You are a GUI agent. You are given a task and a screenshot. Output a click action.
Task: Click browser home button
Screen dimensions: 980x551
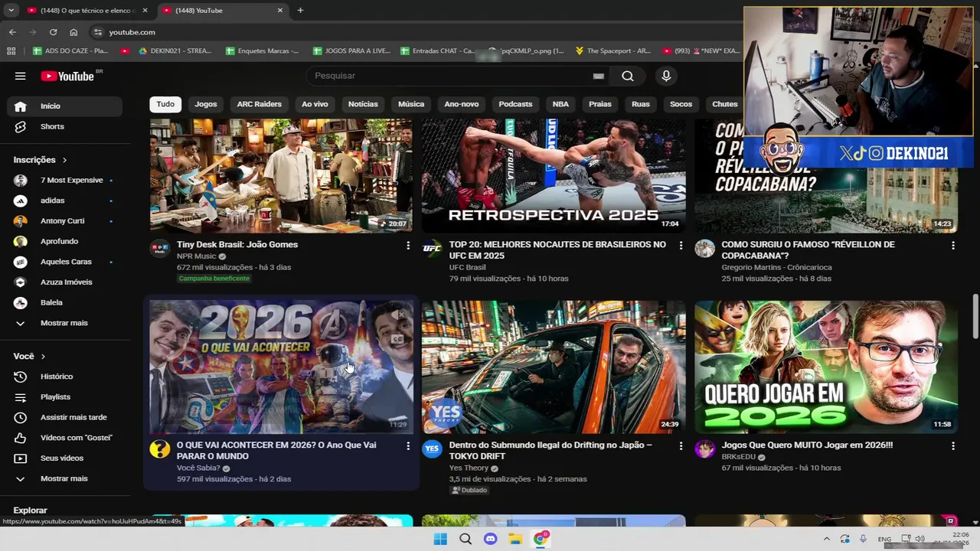point(73,32)
